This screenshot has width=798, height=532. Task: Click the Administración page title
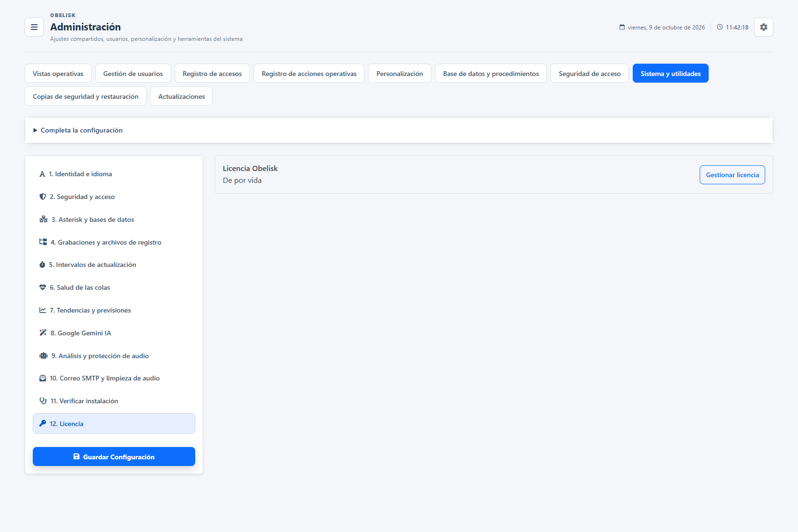pos(85,27)
